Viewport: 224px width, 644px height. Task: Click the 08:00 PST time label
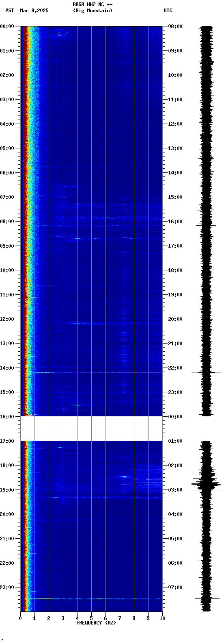coord(7,222)
